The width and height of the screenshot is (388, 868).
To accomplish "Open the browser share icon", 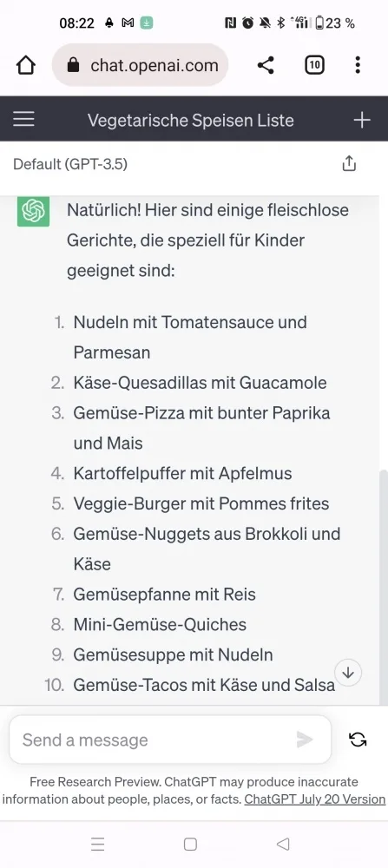I will pos(266,65).
